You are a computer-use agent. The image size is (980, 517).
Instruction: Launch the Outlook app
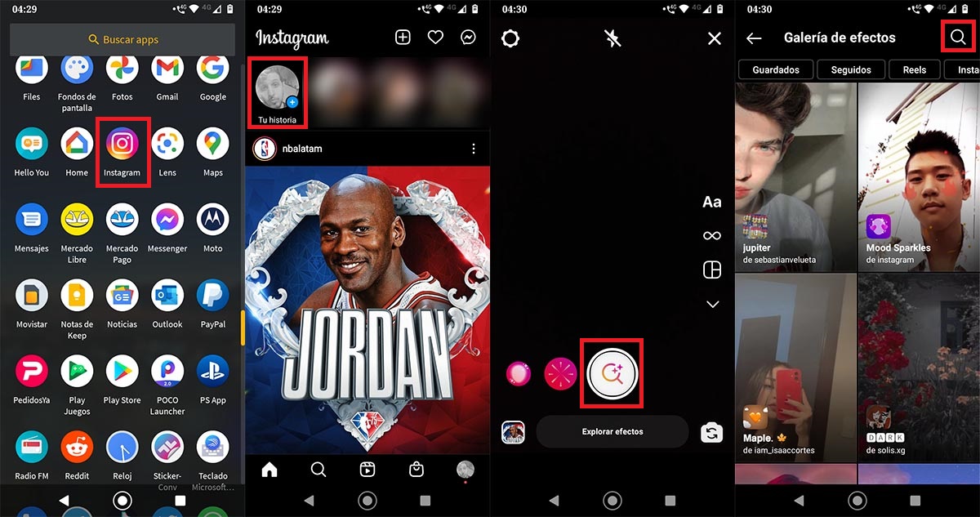(167, 296)
